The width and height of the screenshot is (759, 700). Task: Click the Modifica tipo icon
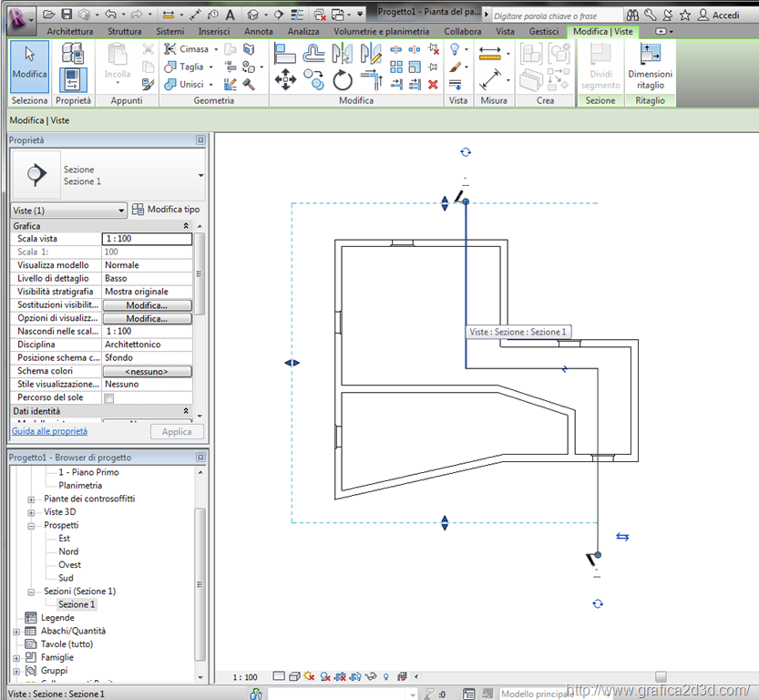point(138,210)
